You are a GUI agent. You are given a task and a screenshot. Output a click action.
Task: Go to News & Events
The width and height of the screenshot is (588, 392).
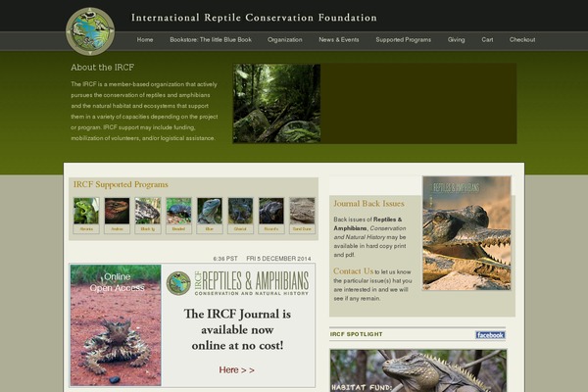coord(339,40)
